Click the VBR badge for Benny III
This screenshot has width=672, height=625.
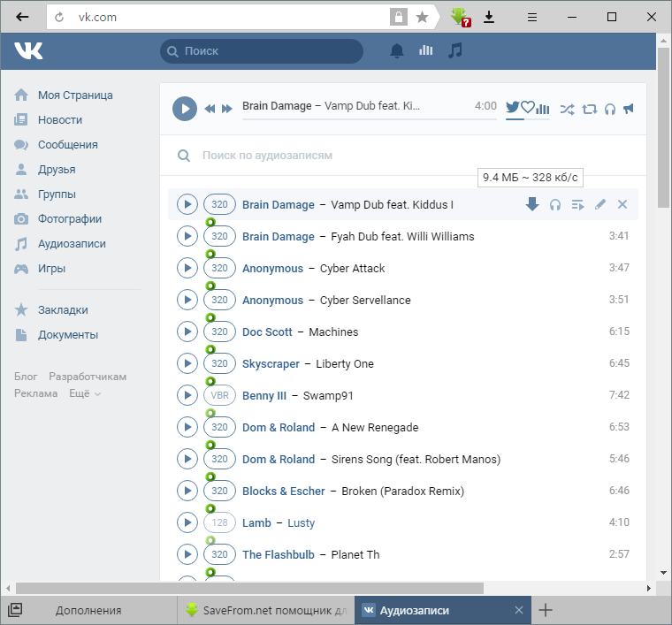click(219, 395)
